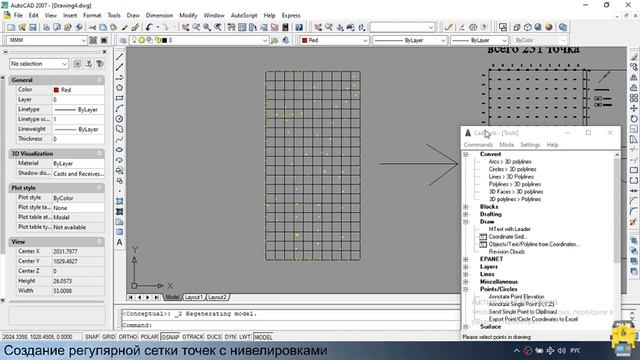Open the Express menu
The height and width of the screenshot is (360, 640).
[x=291, y=15]
